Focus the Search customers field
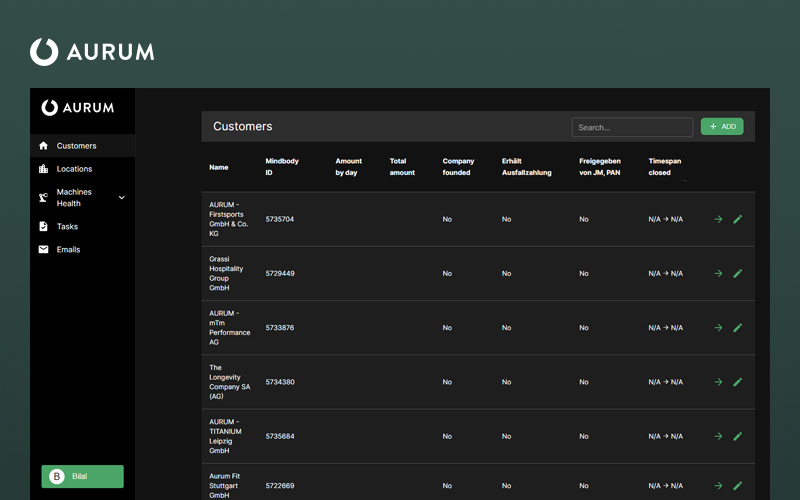Image resolution: width=800 pixels, height=500 pixels. coord(632,128)
